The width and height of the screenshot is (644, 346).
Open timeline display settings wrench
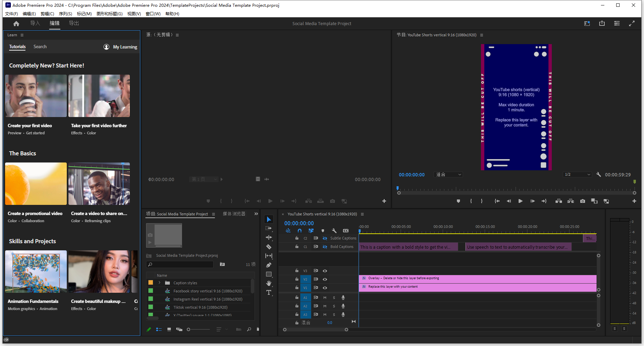[x=334, y=231]
